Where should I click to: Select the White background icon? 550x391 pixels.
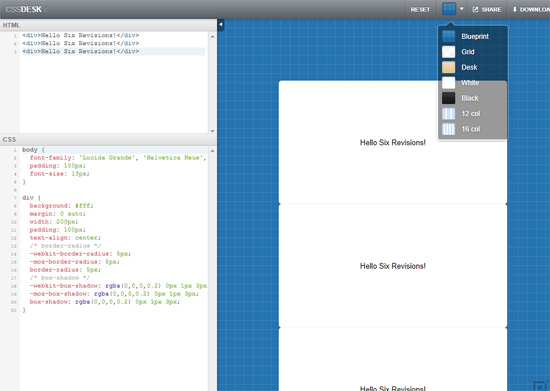click(448, 83)
